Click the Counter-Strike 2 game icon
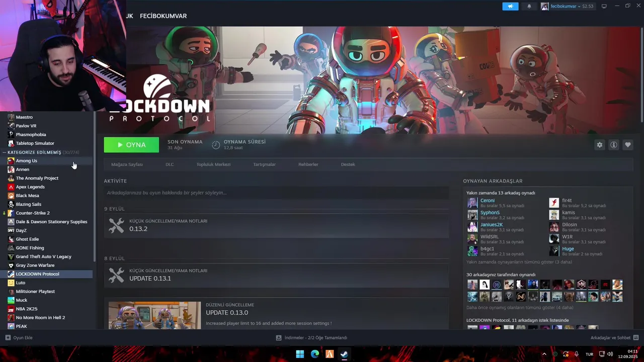This screenshot has height=362, width=644. point(11,213)
